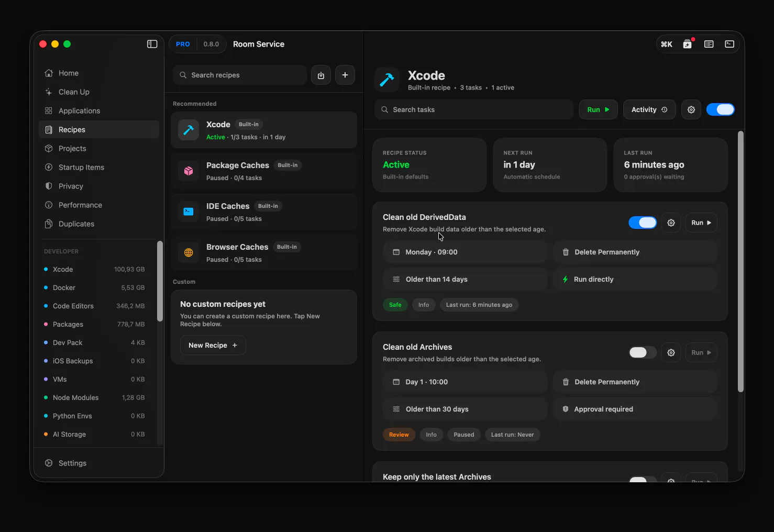The image size is (774, 532).
Task: Open Delete Permanently option for DerivedData
Action: [x=635, y=252]
